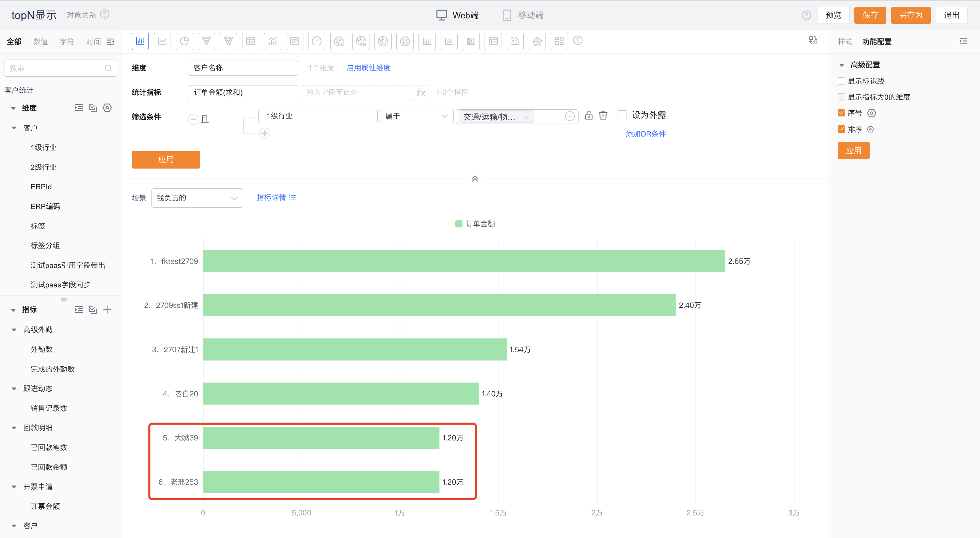
Task: Select the funnel chart type
Action: coord(207,41)
